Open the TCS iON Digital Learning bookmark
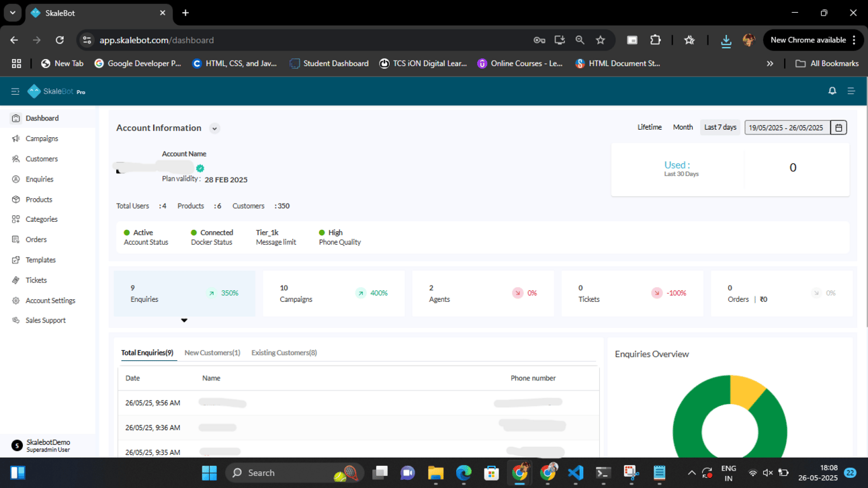 tap(423, 63)
